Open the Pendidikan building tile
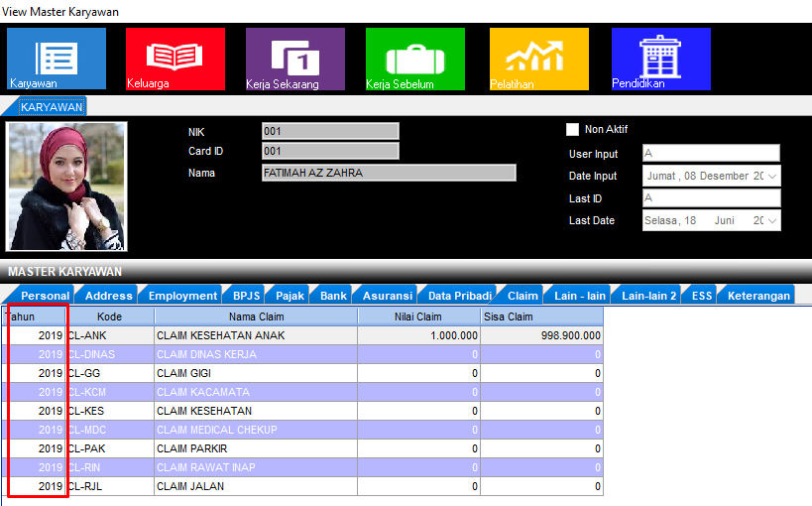The image size is (812, 506). tap(660, 59)
